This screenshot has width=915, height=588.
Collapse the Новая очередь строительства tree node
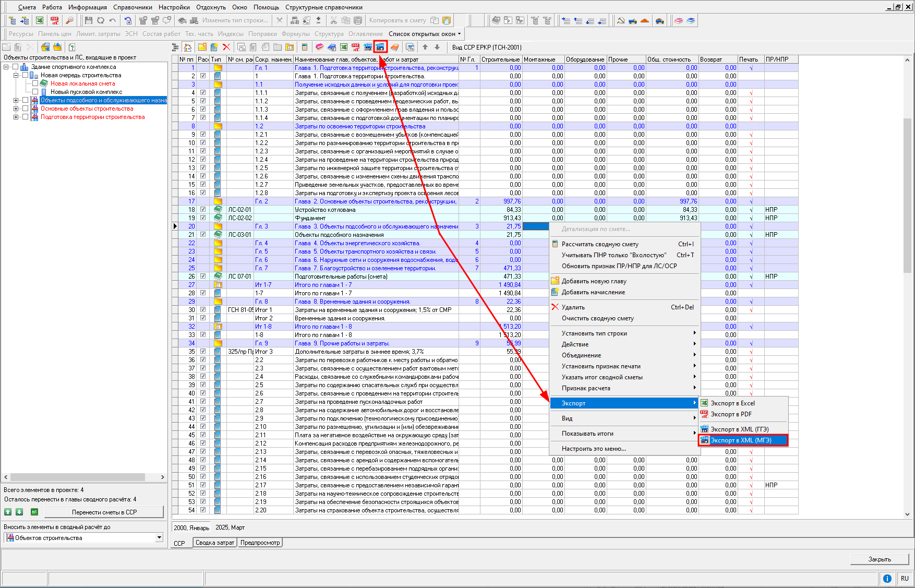[16, 75]
